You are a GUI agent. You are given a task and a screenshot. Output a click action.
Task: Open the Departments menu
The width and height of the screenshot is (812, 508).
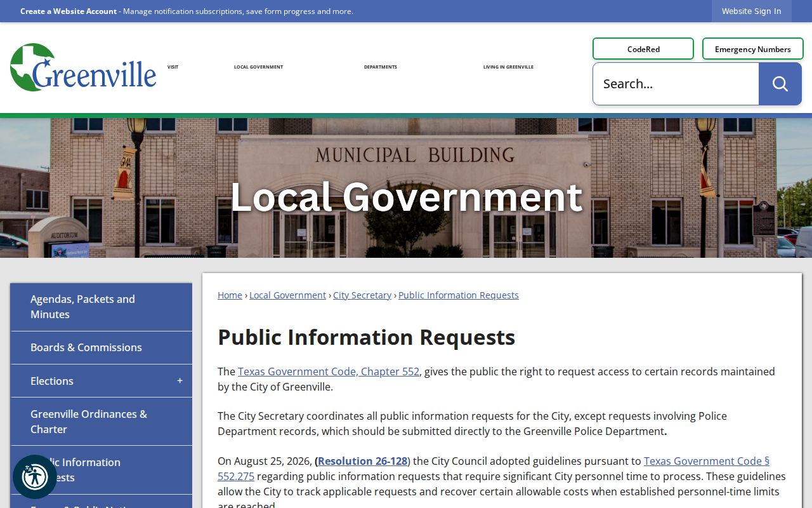[x=381, y=67]
